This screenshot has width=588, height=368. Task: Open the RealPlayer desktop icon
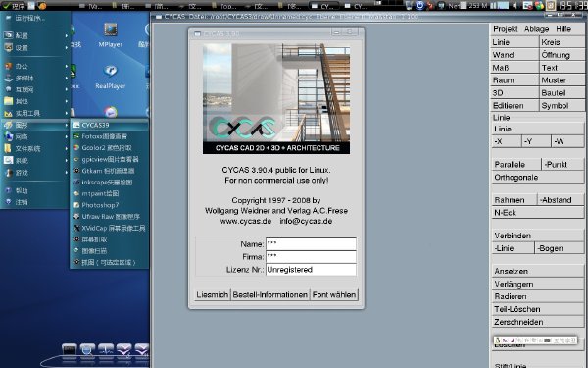point(110,77)
